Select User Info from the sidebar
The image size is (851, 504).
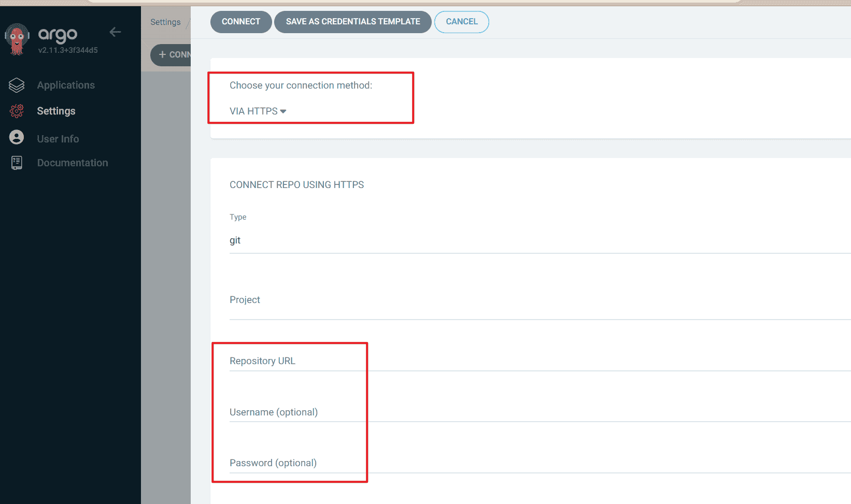58,139
